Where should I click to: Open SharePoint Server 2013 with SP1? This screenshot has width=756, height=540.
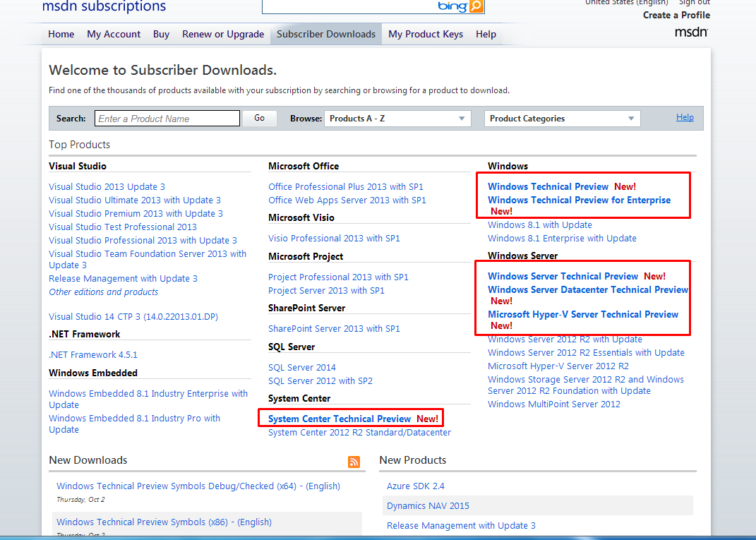(x=334, y=329)
